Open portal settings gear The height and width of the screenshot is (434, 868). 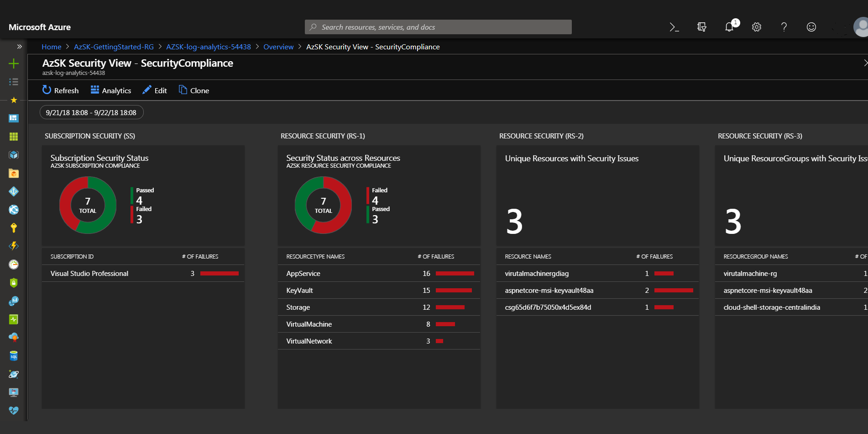[757, 27]
